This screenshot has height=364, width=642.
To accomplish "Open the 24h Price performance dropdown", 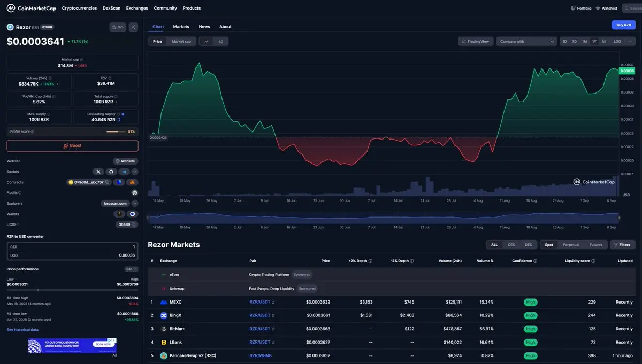I will point(131,269).
